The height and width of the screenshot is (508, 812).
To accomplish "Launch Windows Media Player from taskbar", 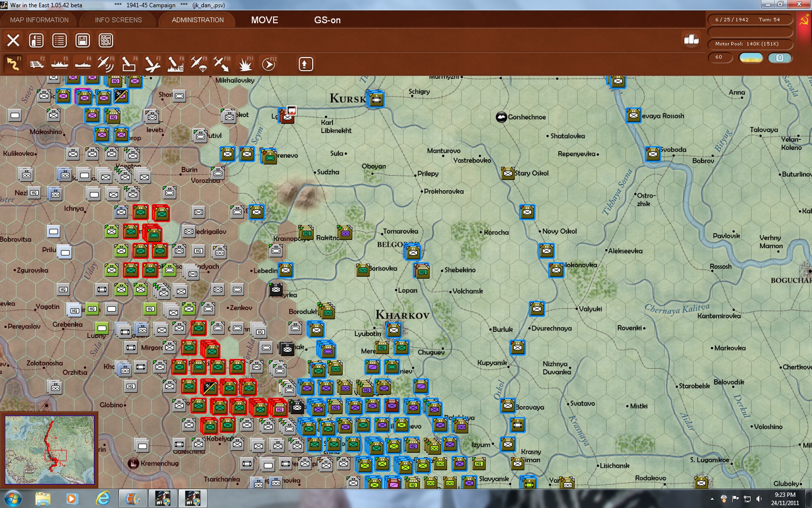I will click(x=72, y=498).
